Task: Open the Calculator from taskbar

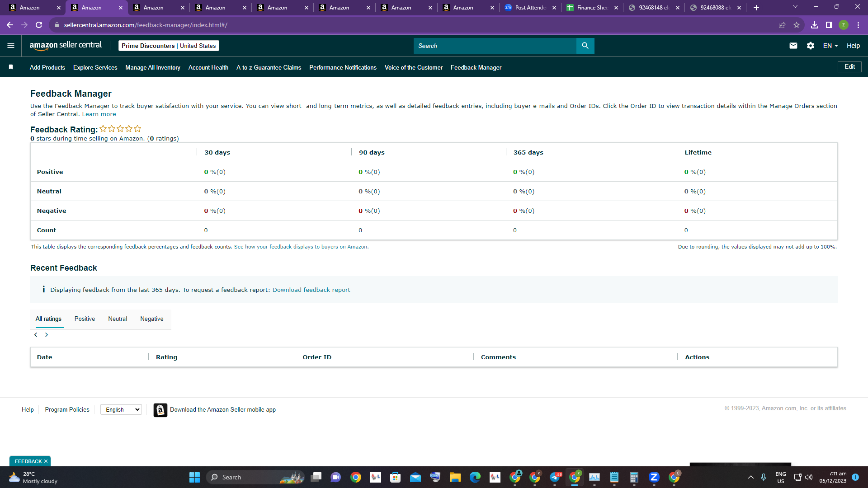Action: [x=634, y=477]
